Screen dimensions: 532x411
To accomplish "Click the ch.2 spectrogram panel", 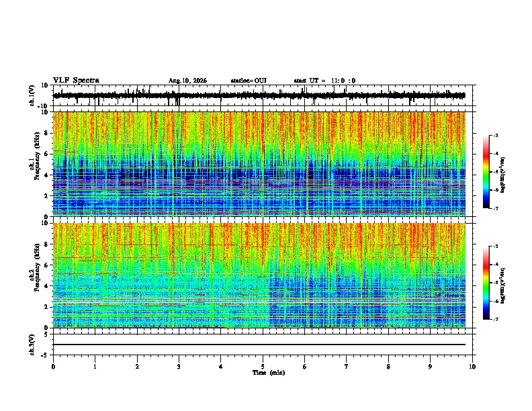I will click(259, 275).
